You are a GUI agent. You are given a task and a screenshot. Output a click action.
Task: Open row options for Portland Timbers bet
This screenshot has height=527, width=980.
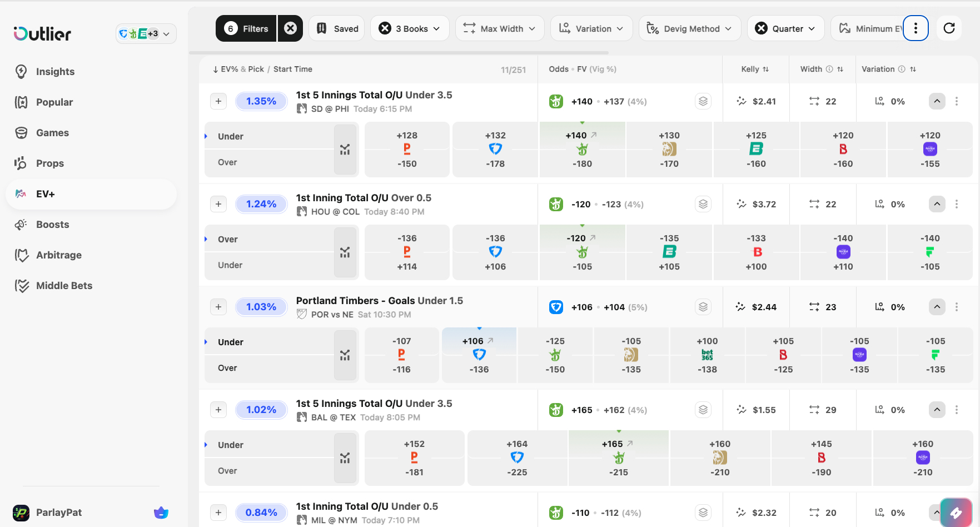coord(957,307)
